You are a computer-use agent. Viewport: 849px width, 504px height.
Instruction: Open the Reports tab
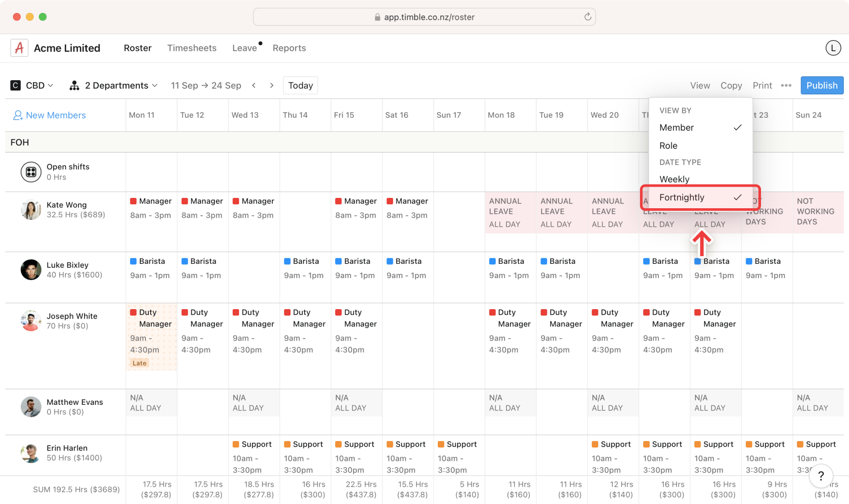(x=289, y=48)
